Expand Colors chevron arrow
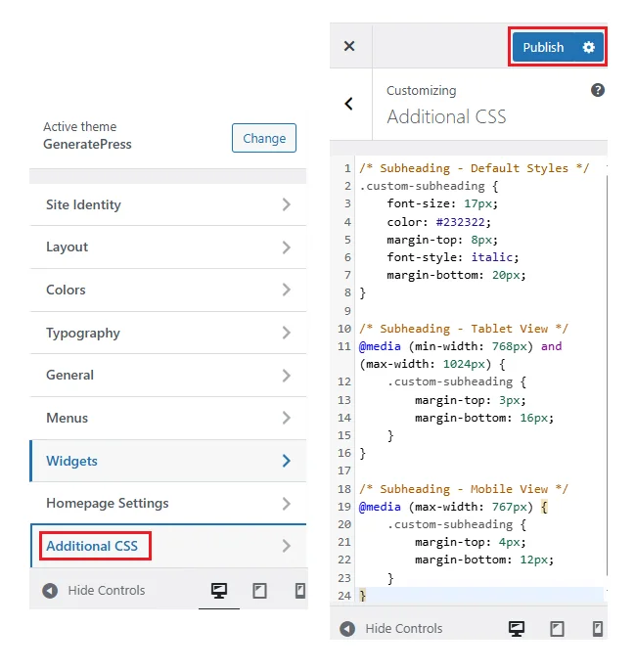The width and height of the screenshot is (636, 672). 287,290
